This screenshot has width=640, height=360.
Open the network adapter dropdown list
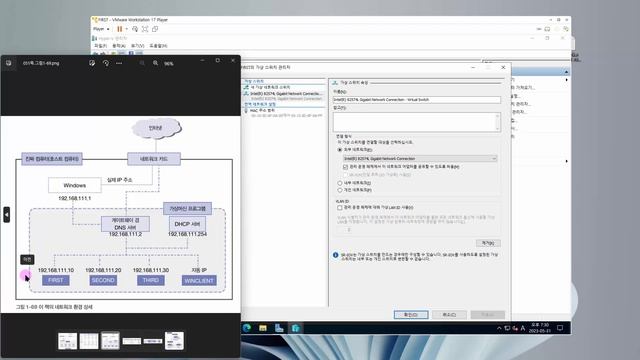pos(420,158)
